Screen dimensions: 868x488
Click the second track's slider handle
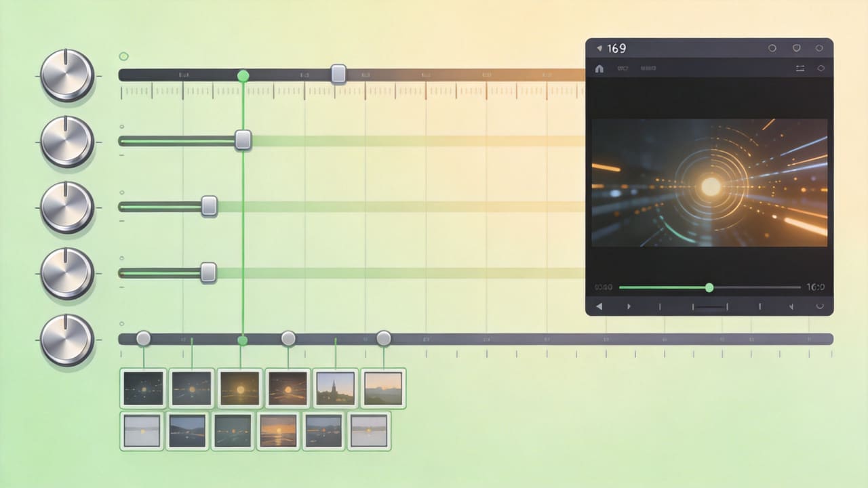click(243, 140)
